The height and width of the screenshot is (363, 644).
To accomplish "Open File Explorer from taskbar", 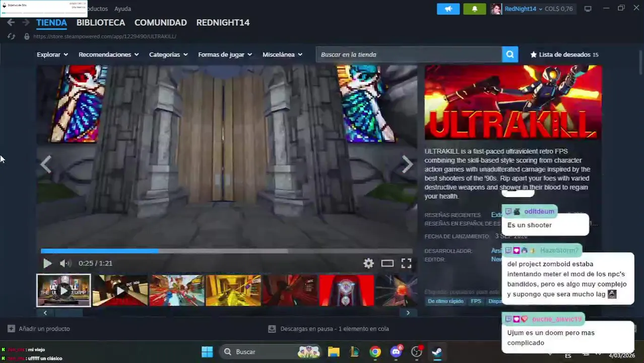I will pyautogui.click(x=334, y=352).
